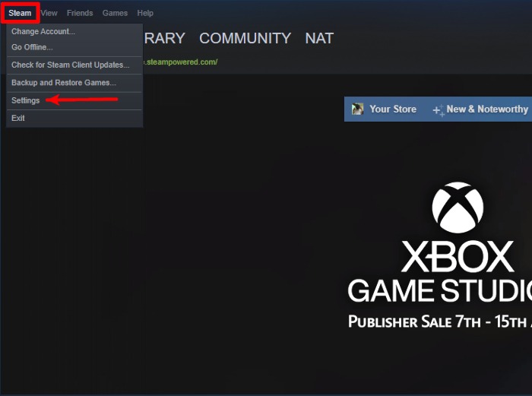Image resolution: width=532 pixels, height=396 pixels.
Task: Open the Help menu
Action: point(145,13)
